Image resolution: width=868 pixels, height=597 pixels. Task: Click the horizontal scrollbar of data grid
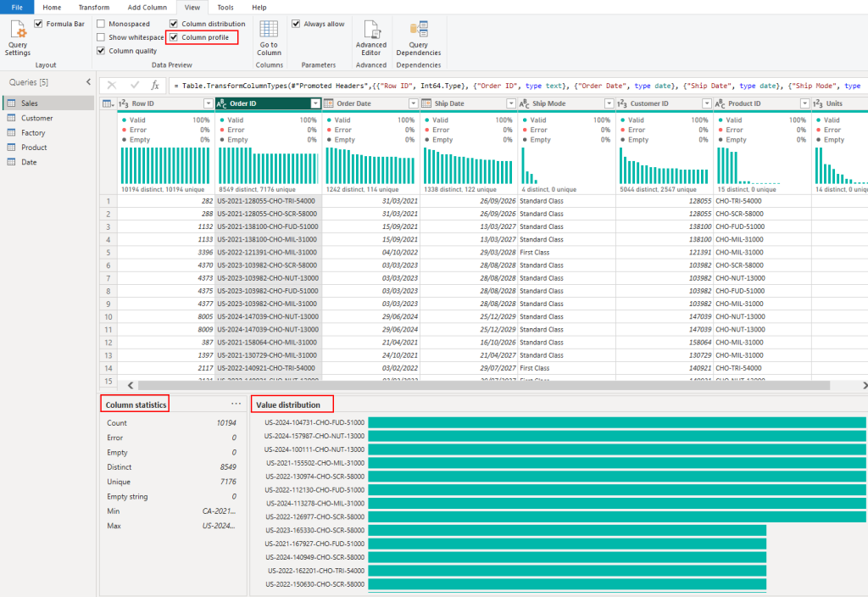coord(483,385)
